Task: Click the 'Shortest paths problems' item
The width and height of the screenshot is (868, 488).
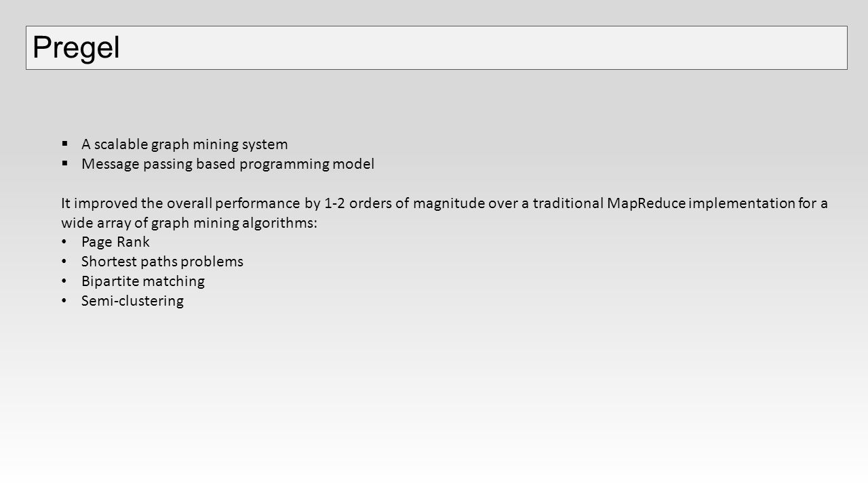Action: (x=162, y=262)
